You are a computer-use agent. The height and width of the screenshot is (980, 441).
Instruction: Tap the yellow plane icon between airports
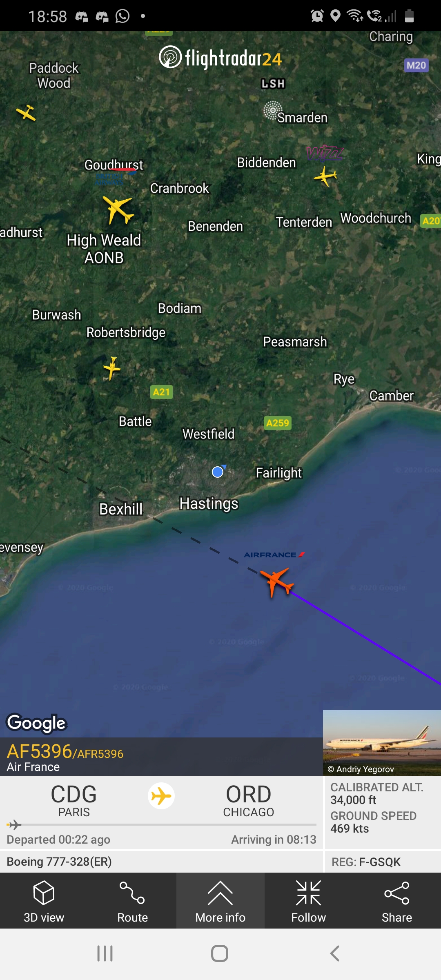[161, 796]
